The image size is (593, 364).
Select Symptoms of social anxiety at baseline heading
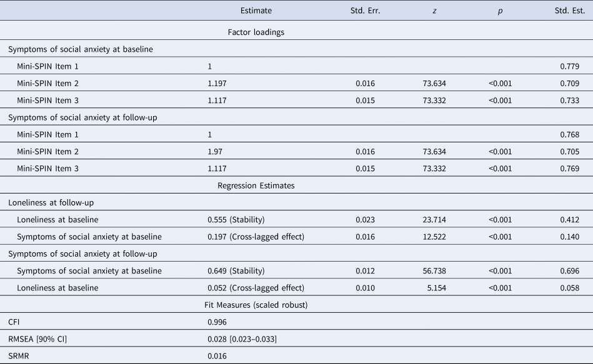pos(81,49)
